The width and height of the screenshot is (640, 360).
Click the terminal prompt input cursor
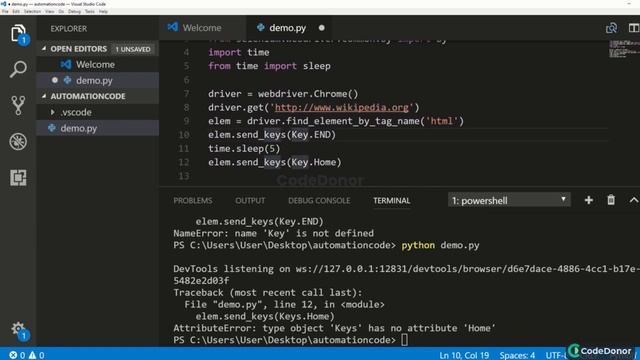(x=404, y=340)
